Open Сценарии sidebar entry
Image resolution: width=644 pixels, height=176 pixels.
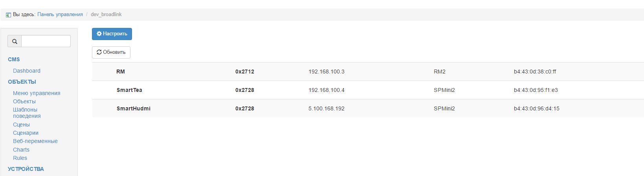tap(26, 133)
